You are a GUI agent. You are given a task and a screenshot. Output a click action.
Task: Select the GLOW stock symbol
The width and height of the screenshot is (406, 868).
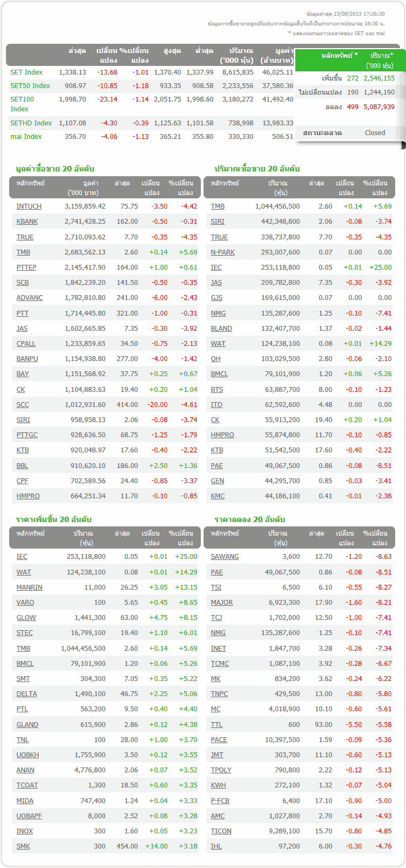coord(26,618)
